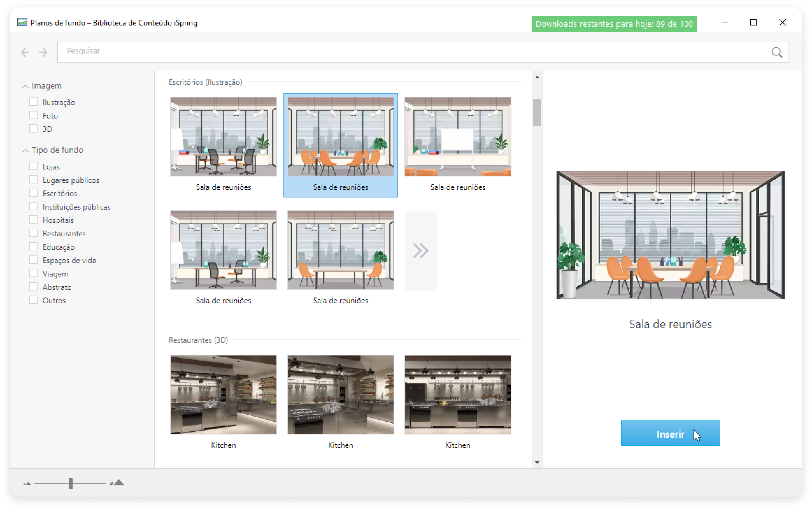Image resolution: width=812 pixels, height=509 pixels.
Task: Click the large thumbnail size icon
Action: [118, 483]
